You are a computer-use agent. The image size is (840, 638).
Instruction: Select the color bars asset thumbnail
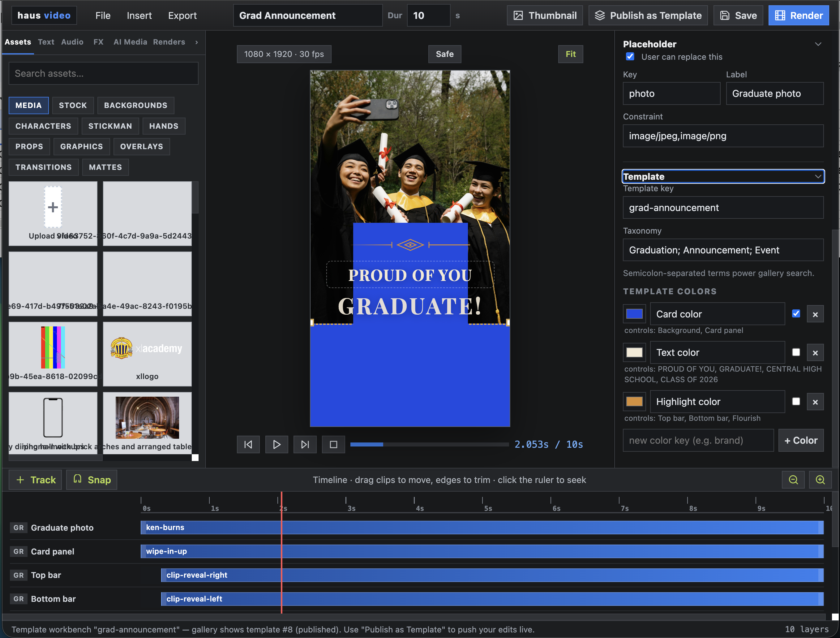pyautogui.click(x=53, y=354)
